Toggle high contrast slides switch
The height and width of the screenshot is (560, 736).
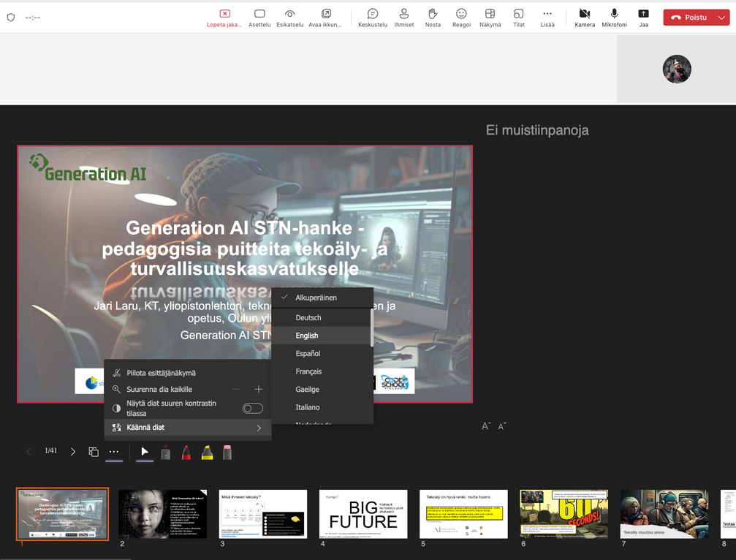[x=253, y=409]
